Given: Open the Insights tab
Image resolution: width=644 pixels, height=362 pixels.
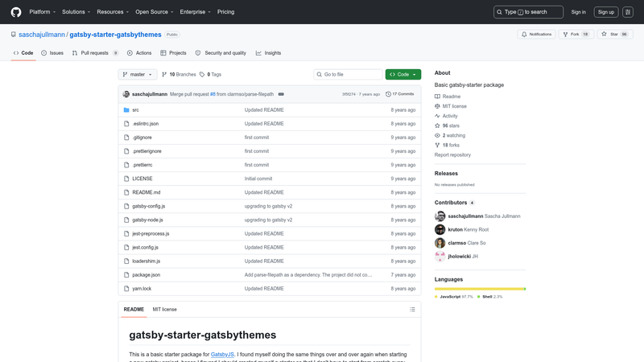Looking at the screenshot, I should point(269,53).
